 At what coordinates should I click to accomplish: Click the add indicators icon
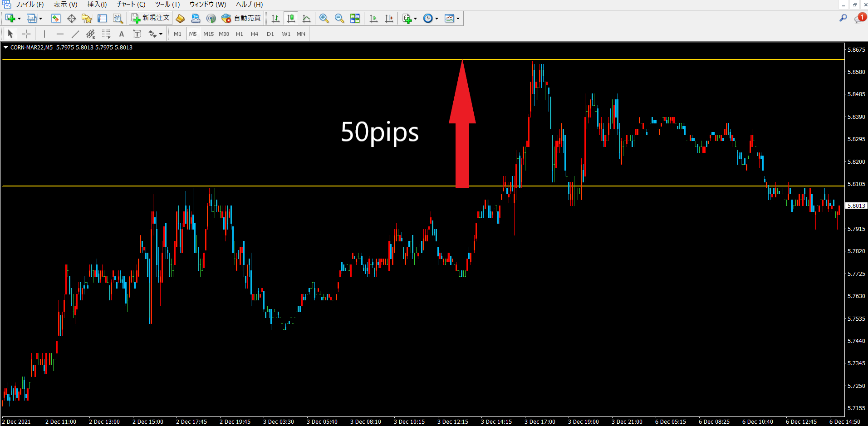[407, 18]
